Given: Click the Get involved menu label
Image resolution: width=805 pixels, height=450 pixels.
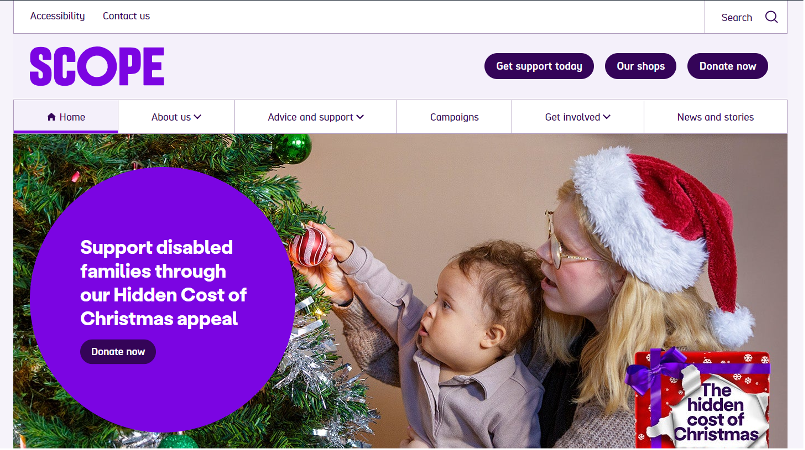Looking at the screenshot, I should coord(572,117).
